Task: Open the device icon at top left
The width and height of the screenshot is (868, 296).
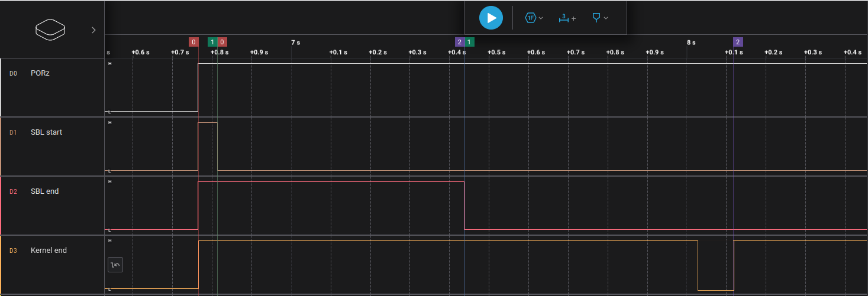Action: [x=50, y=30]
